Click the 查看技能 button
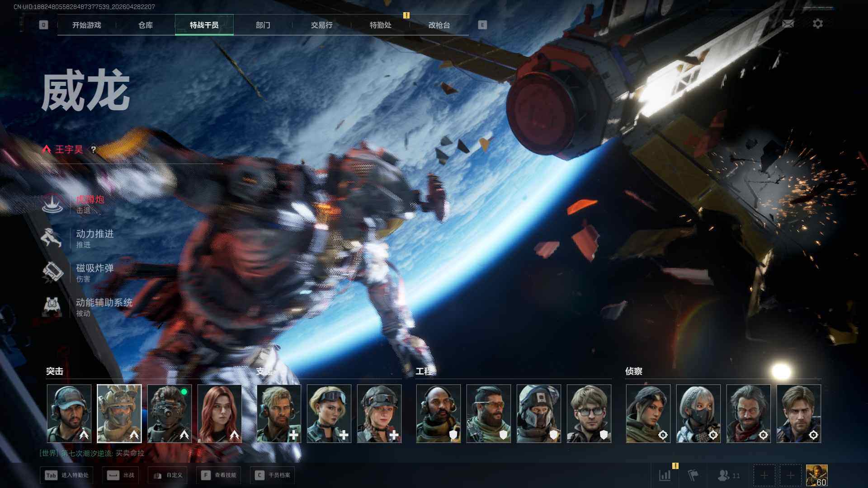This screenshot has height=488, width=868. [218, 475]
